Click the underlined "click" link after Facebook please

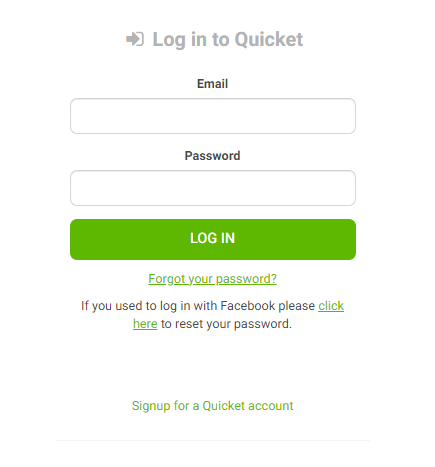331,306
